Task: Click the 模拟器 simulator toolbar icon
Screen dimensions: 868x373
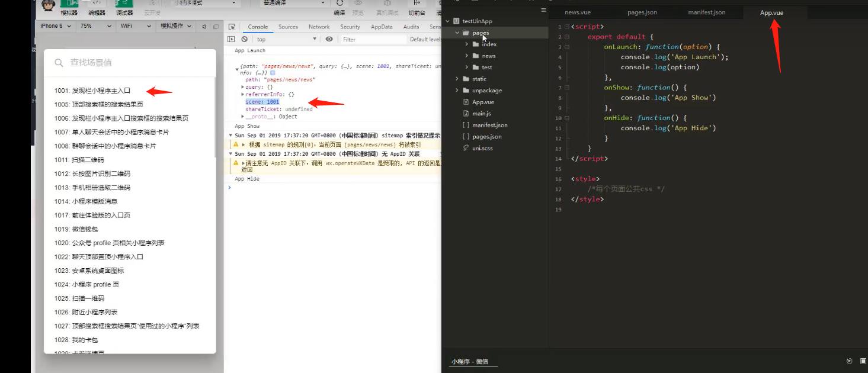Action: [69, 4]
